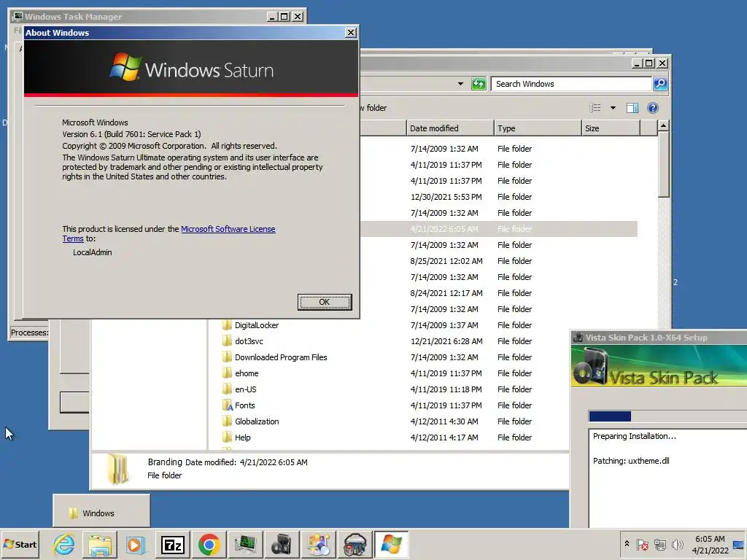
Task: Open volume speaker tray icon
Action: tap(677, 544)
